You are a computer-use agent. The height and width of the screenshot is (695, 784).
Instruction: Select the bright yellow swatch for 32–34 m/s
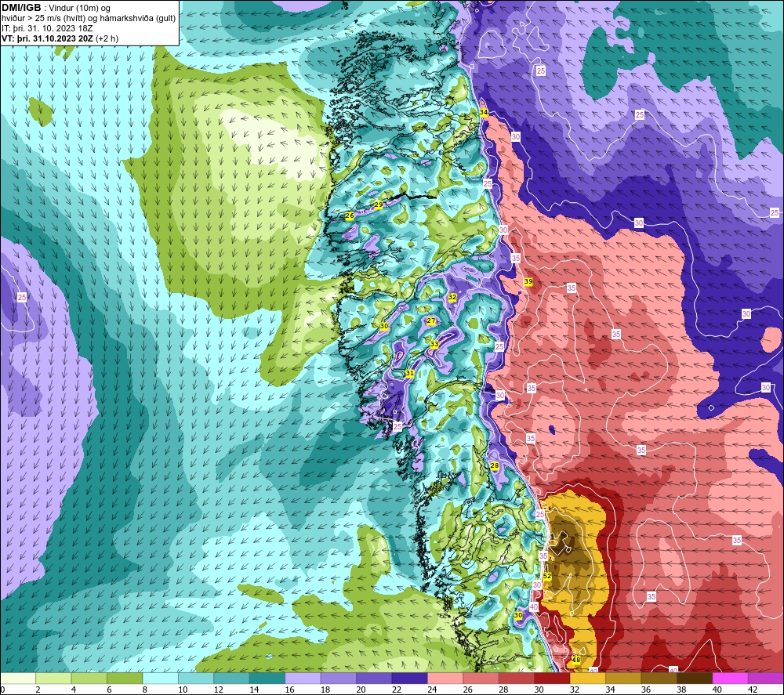pos(588,678)
